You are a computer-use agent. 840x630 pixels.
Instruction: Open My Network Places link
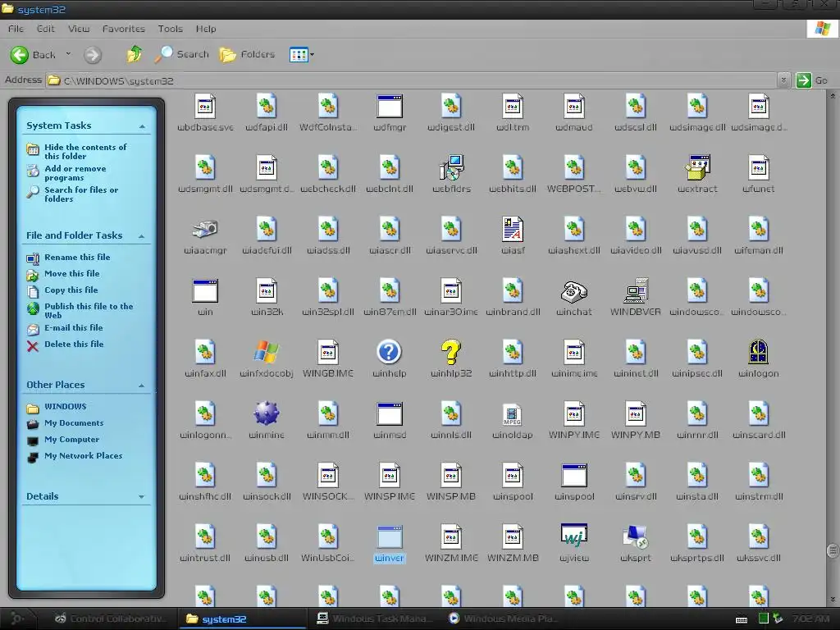pyautogui.click(x=83, y=455)
